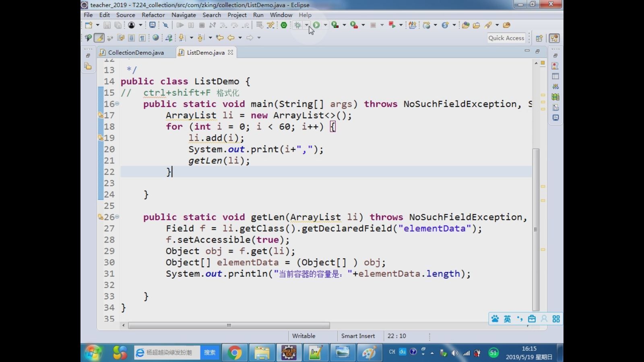Click the Quick Access search field

click(506, 38)
